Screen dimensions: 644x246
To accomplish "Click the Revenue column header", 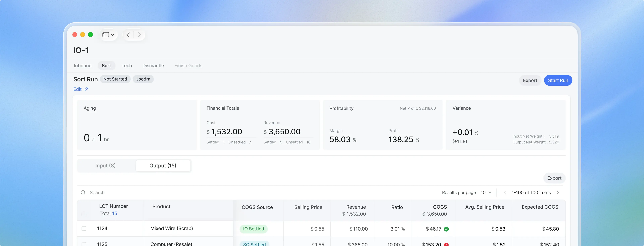I will (356, 207).
